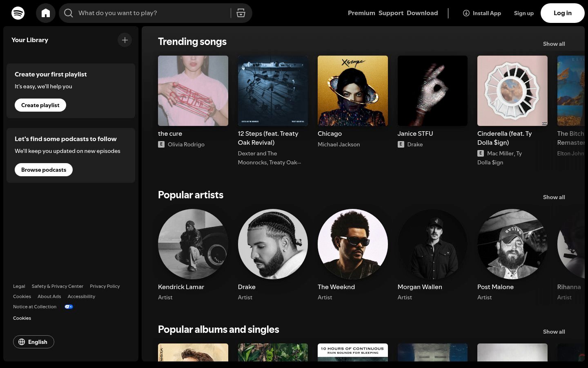Screen dimensions: 588x368
Task: Click the Trending songs heading
Action: pyautogui.click(x=192, y=42)
